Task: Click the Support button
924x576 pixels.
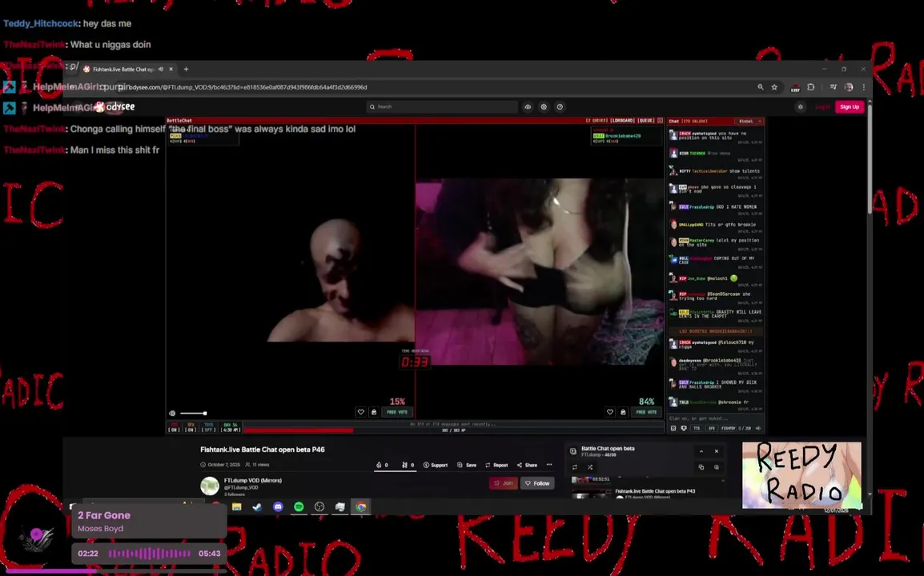Action: (436, 466)
